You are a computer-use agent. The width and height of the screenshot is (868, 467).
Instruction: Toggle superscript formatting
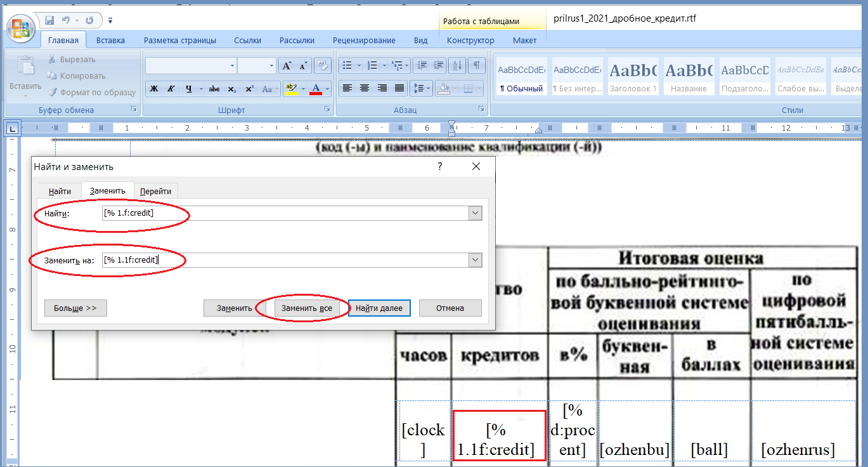pos(250,89)
